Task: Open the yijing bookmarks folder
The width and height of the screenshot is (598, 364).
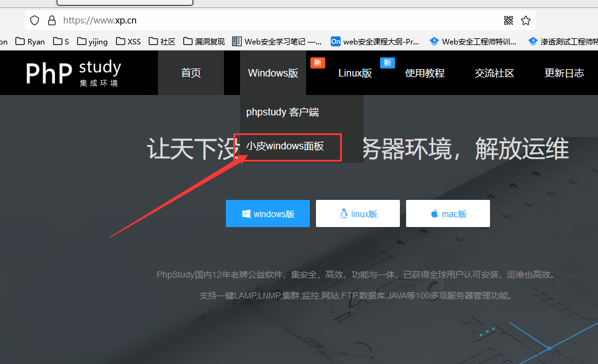Action: tap(93, 41)
